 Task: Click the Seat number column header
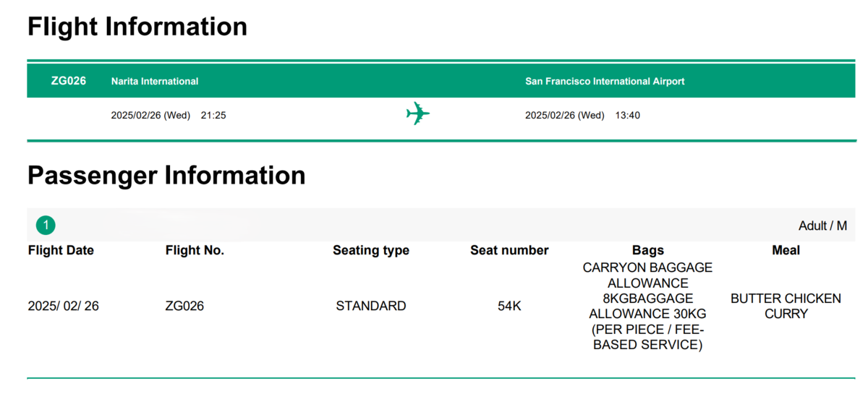509,250
